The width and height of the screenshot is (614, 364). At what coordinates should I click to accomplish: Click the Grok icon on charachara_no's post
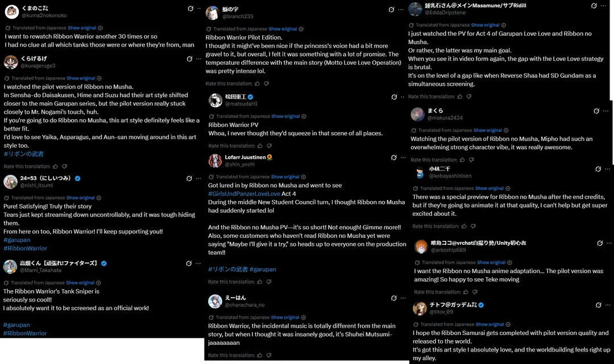394,298
